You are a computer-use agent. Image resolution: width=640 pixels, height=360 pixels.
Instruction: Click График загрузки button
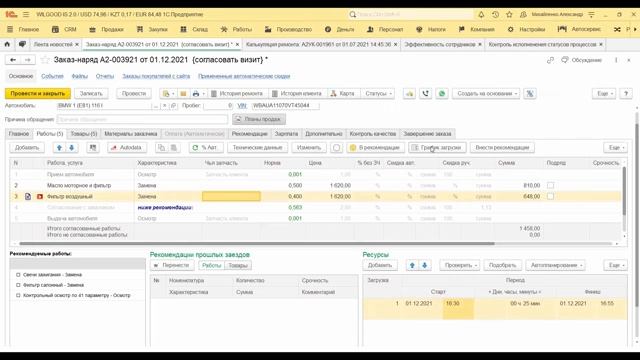[437, 147]
